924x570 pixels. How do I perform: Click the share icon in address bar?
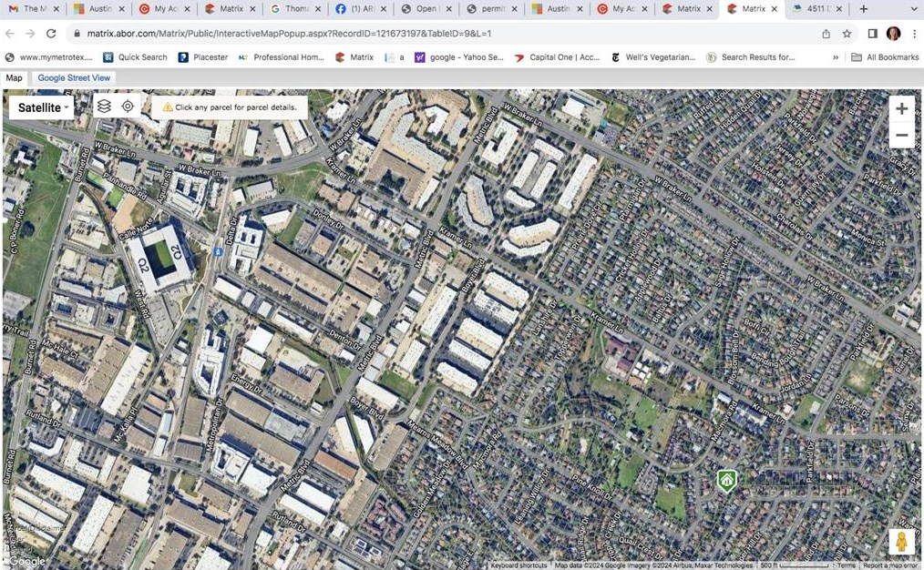point(826,34)
